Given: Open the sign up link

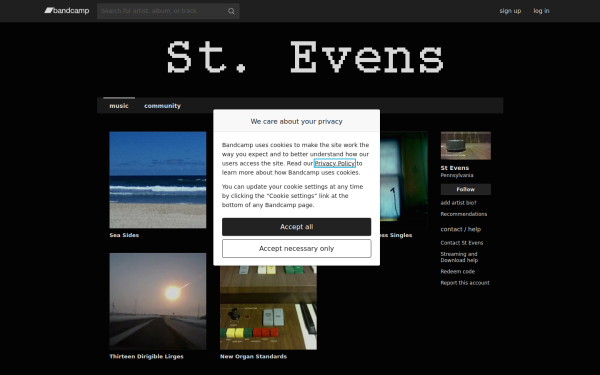Looking at the screenshot, I should 510,11.
